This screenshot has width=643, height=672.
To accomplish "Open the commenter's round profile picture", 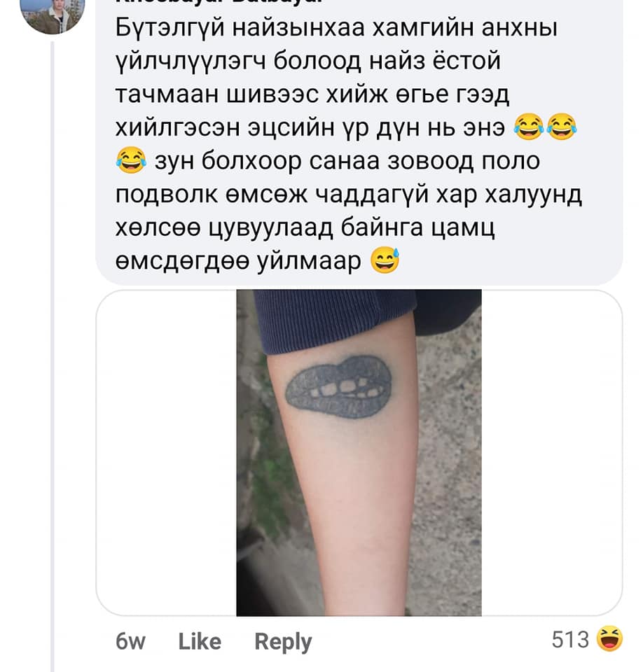I will (53, 13).
